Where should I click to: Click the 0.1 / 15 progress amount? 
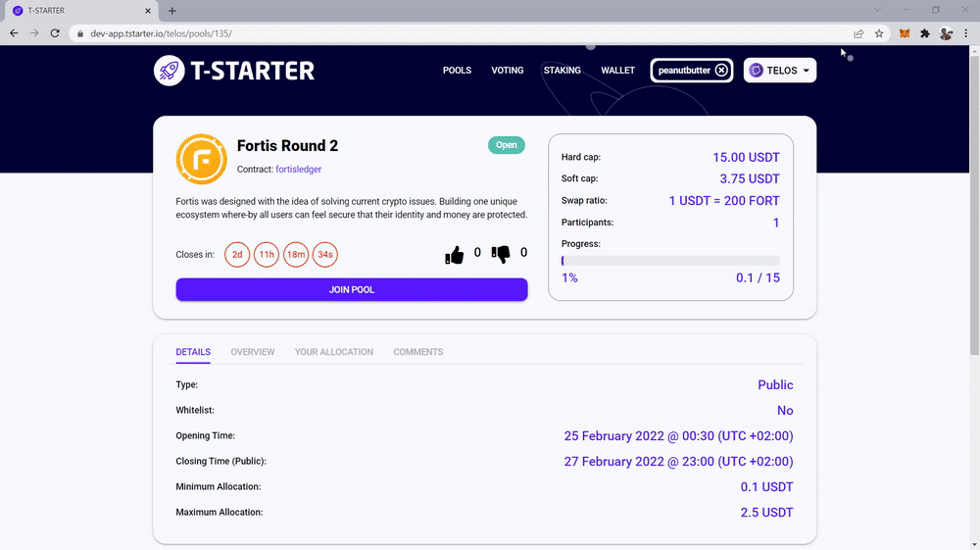(758, 278)
